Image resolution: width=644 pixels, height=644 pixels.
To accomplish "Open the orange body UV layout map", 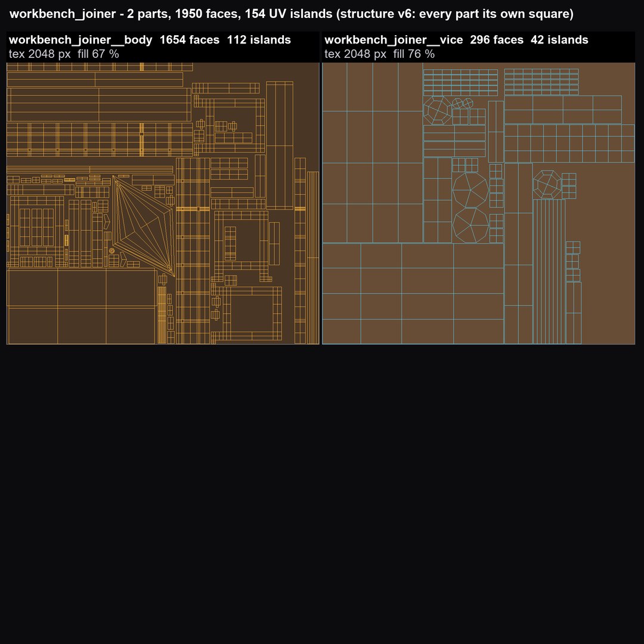I will [x=163, y=203].
